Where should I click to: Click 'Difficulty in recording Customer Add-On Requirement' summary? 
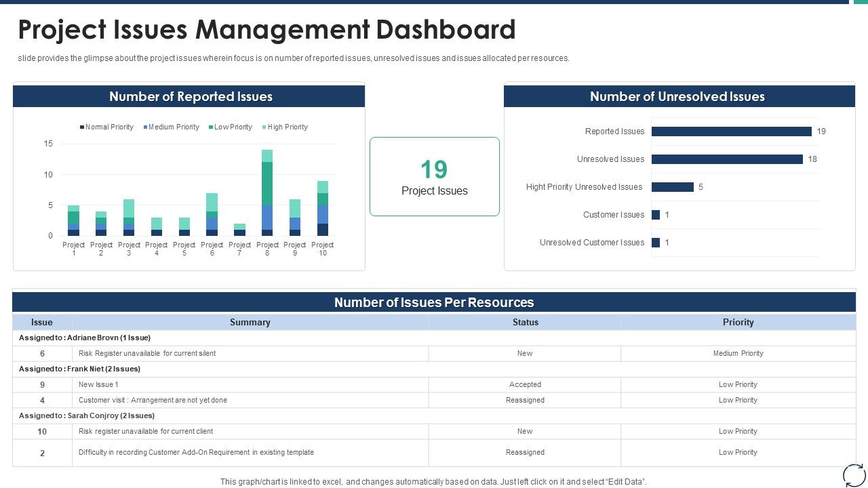click(x=196, y=452)
